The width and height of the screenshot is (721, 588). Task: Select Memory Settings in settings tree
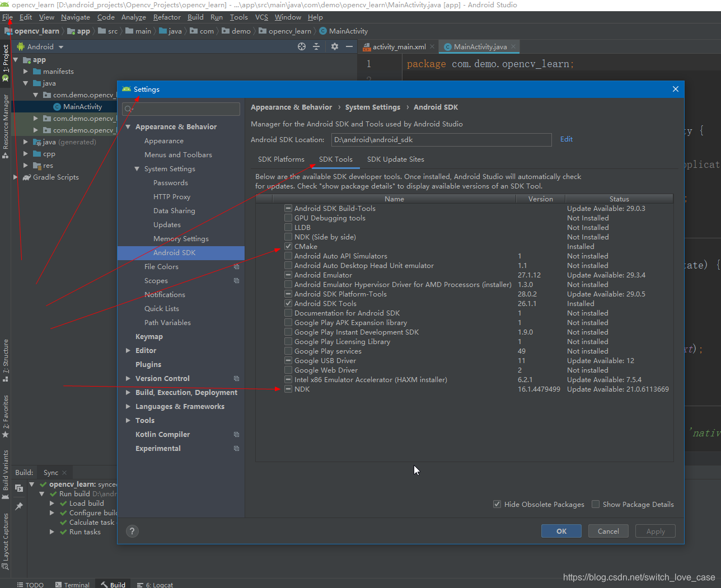(181, 239)
